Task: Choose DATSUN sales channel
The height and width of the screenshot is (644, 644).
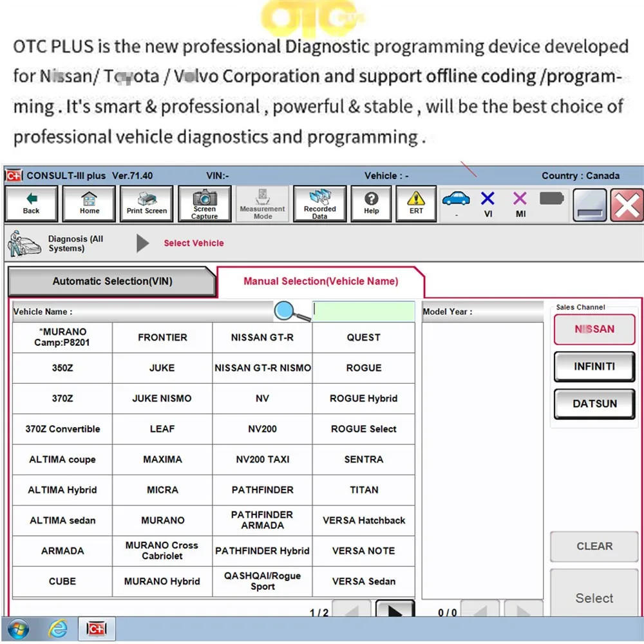Action: (x=594, y=404)
